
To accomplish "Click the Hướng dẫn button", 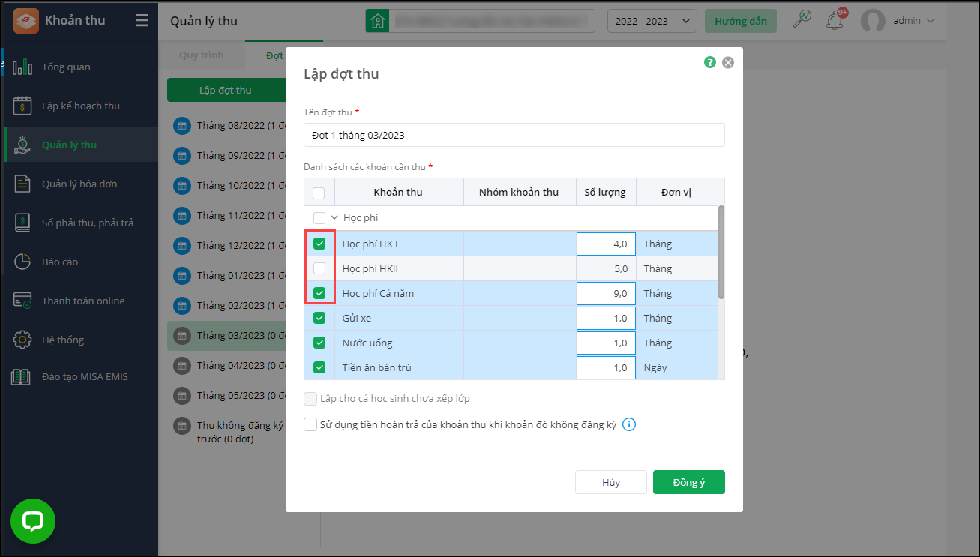I will [741, 21].
